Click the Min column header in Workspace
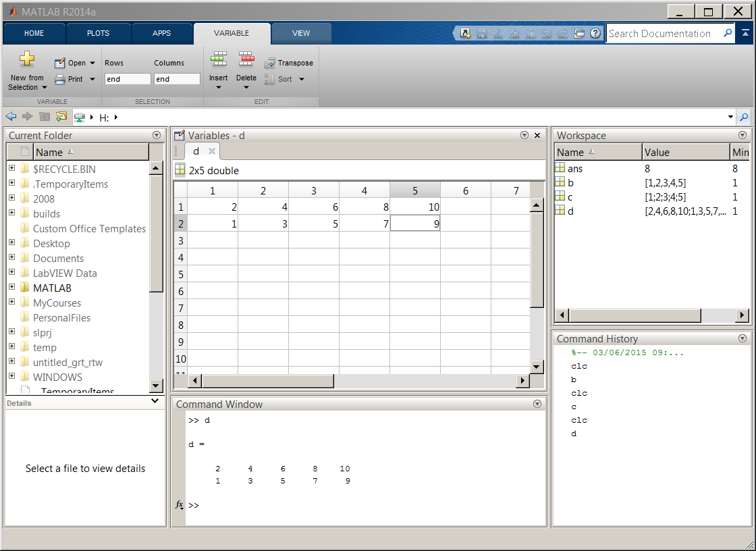This screenshot has height=551, width=756. click(x=740, y=152)
